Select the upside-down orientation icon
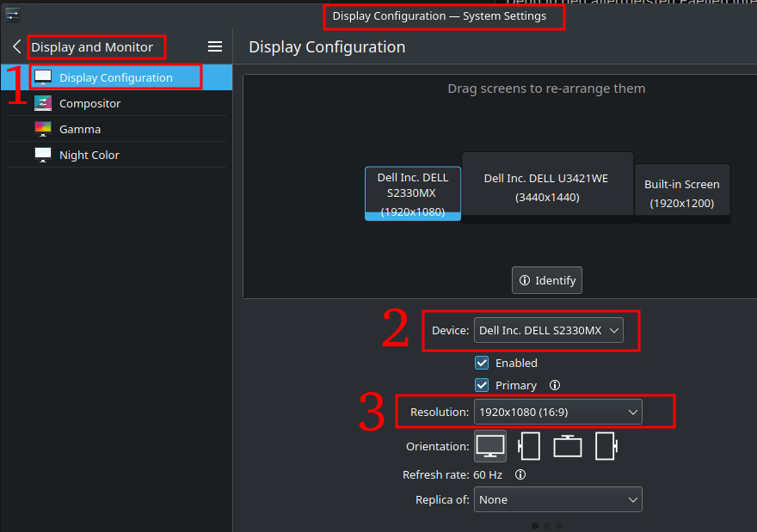The image size is (757, 532). click(567, 446)
